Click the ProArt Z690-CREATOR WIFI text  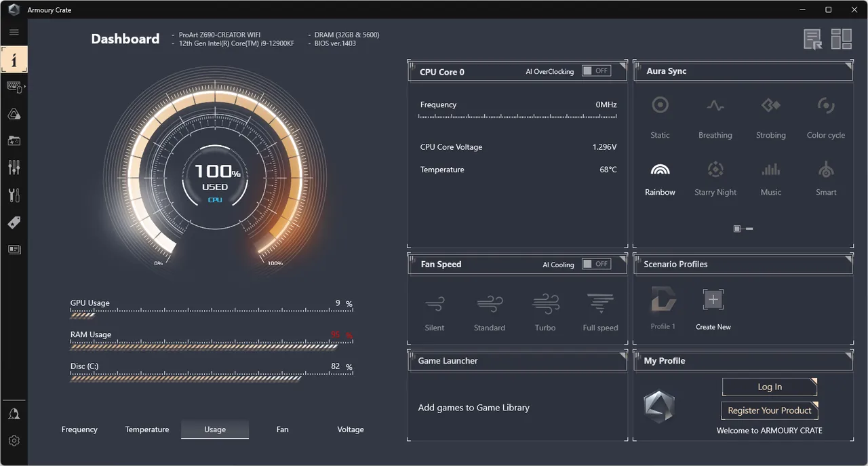point(220,35)
